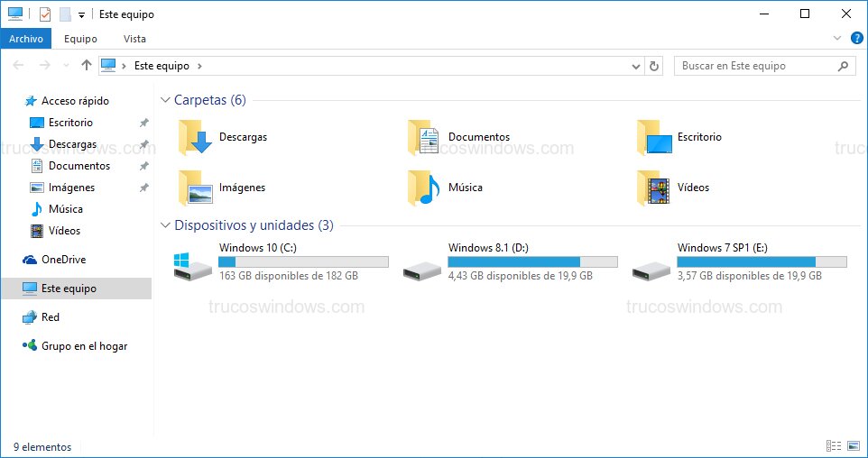Click the Grupo en el hogar icon
The width and height of the screenshot is (868, 458).
(x=30, y=345)
